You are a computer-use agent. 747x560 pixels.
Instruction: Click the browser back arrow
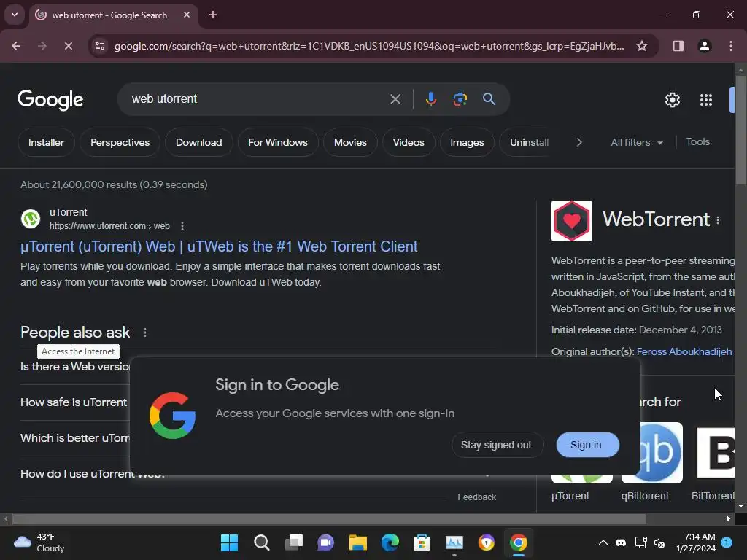pyautogui.click(x=16, y=46)
